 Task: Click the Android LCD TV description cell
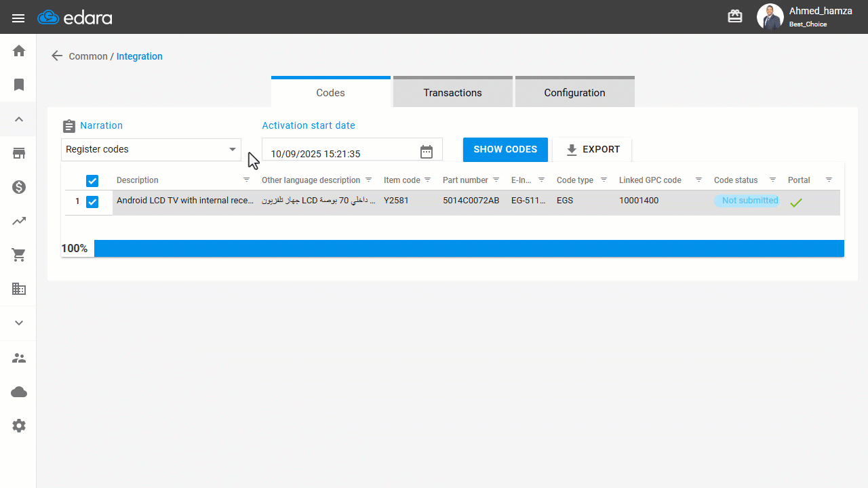pos(185,201)
